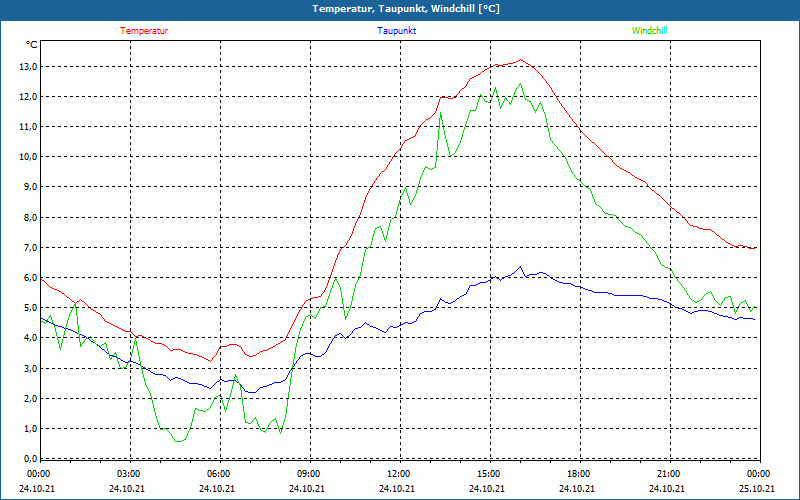Click the 18:00 time axis label
This screenshot has height=500, width=800.
tap(579, 474)
